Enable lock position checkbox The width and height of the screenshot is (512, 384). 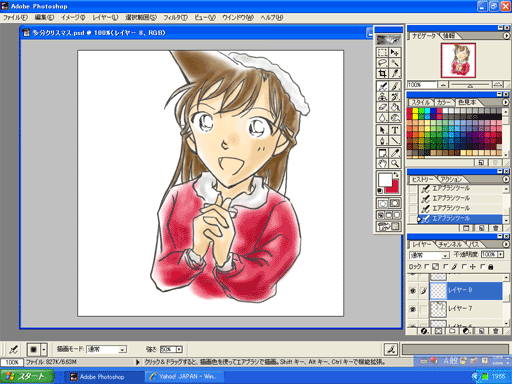[464, 267]
